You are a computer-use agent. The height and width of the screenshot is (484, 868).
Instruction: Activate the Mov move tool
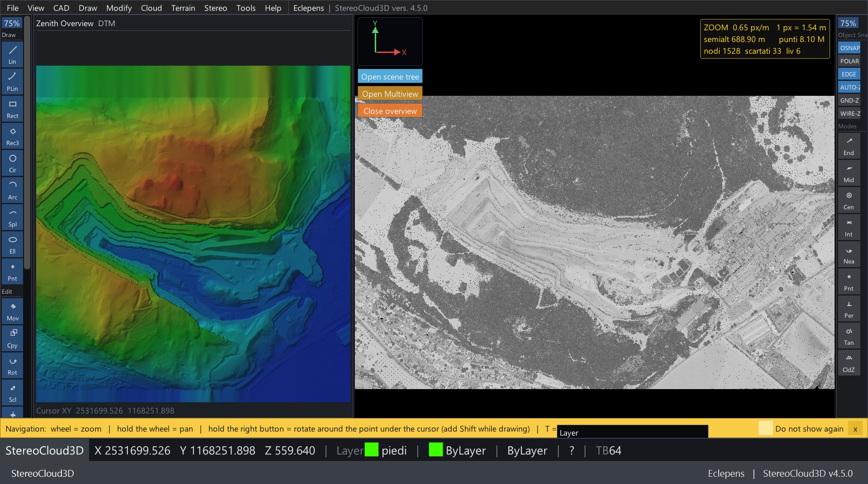point(12,311)
